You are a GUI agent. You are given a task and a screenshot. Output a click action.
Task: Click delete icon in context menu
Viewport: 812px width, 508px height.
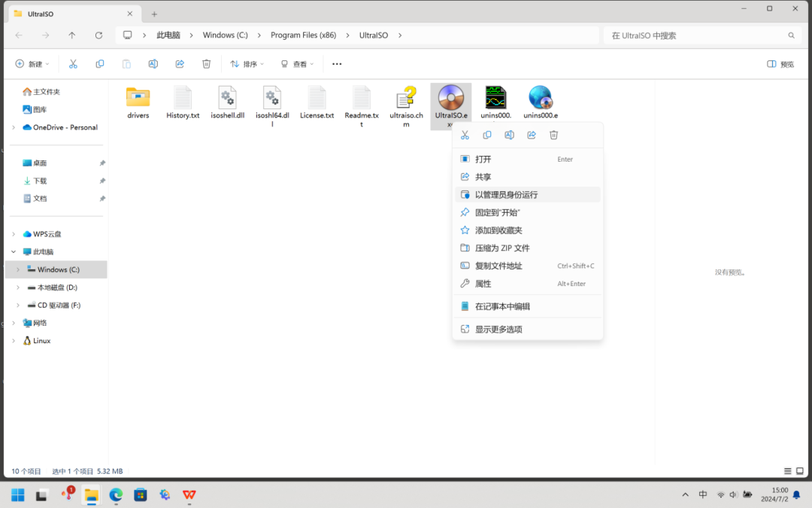click(553, 135)
